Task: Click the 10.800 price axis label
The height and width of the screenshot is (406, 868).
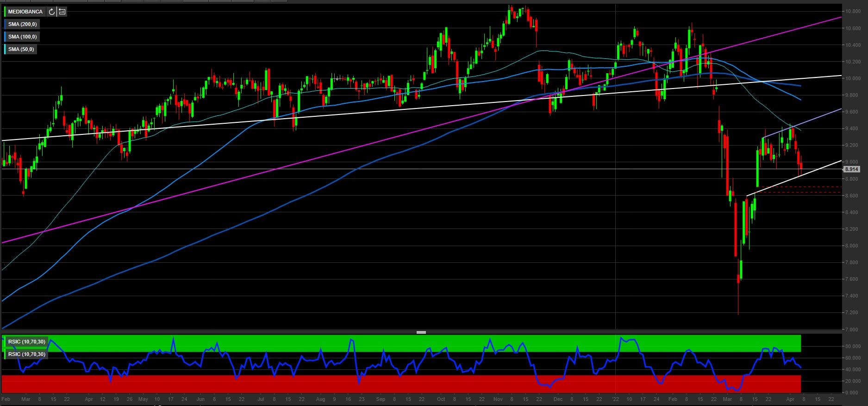Action: coord(853,12)
